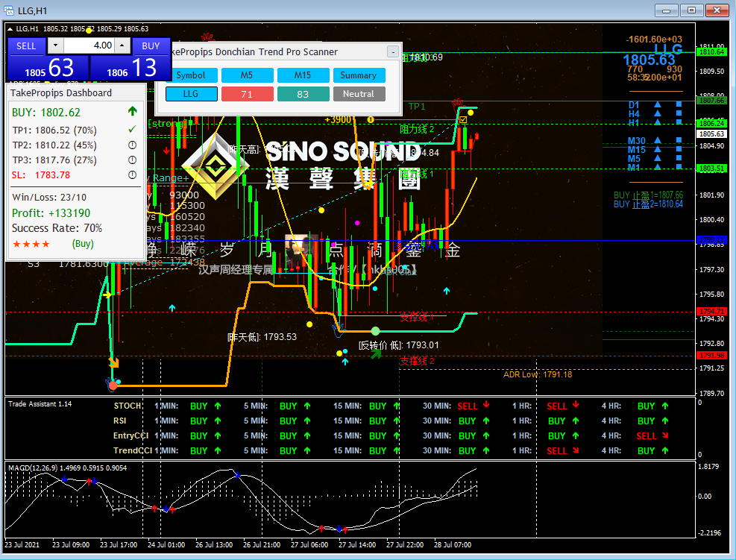Click the Success Rate: 70% text

pos(57,228)
